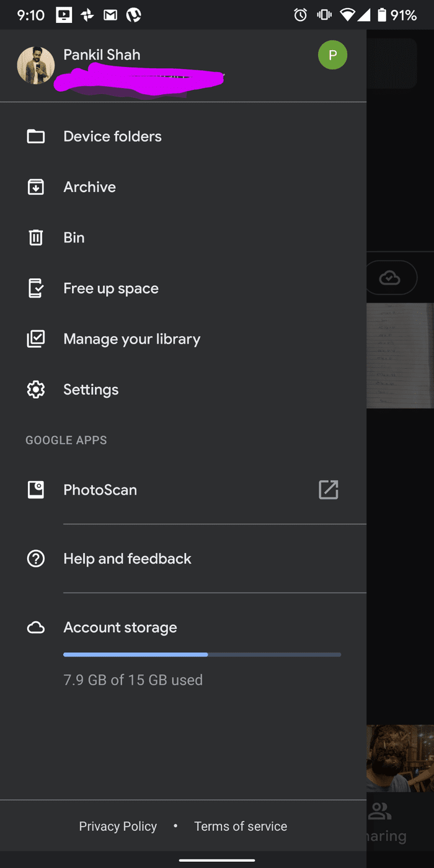Screen dimensions: 434x868
Task: Tap the Gmail notification icon in status bar
Action: click(x=110, y=15)
